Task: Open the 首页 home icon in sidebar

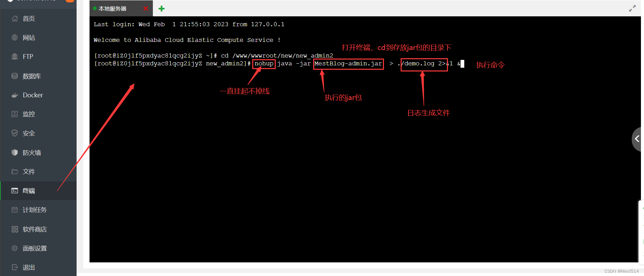Action: (15, 18)
